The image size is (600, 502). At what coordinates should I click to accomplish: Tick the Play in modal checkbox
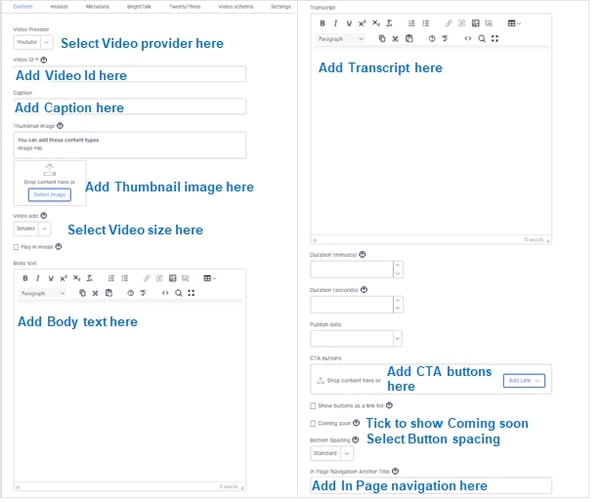point(16,246)
